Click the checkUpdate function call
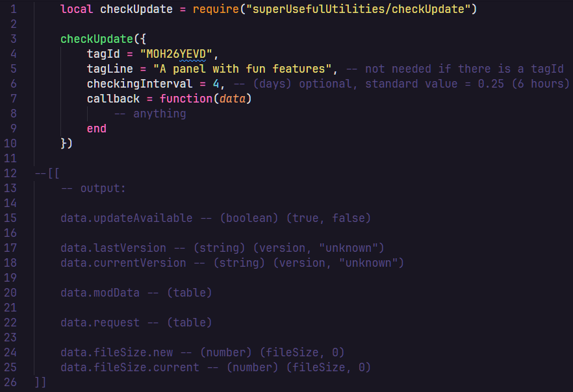This screenshot has height=392, width=573. [96, 39]
